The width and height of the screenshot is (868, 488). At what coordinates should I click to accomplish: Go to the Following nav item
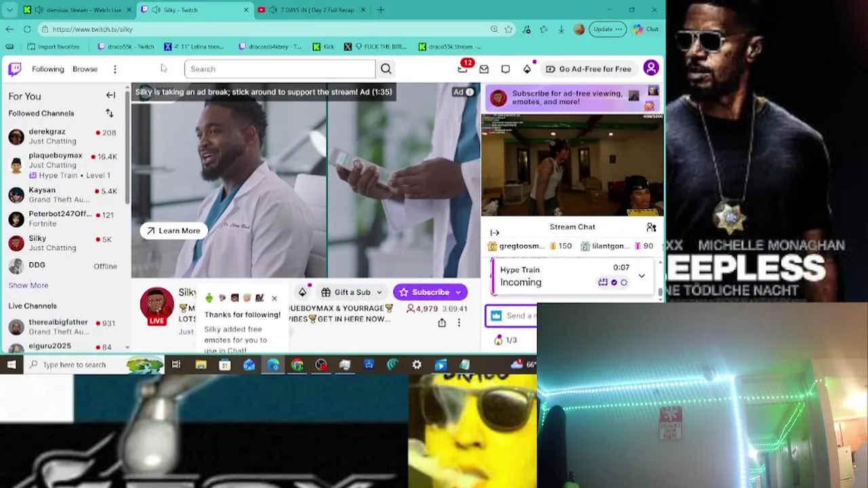pos(47,69)
